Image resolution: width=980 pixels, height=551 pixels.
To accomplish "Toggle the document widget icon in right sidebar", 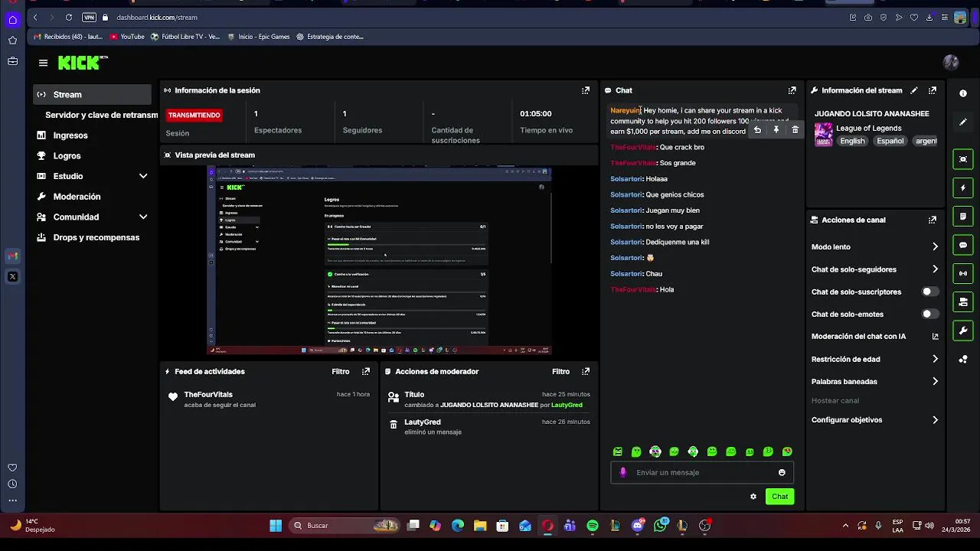I will [963, 217].
